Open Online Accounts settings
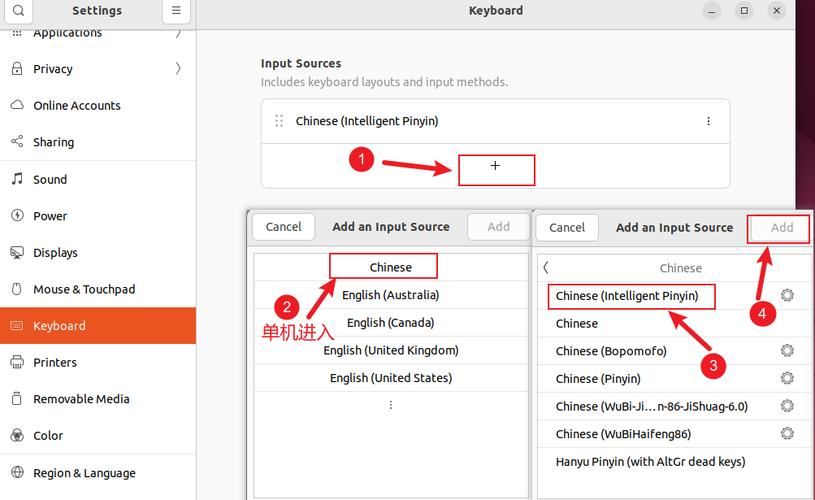This screenshot has height=500, width=815. click(98, 106)
